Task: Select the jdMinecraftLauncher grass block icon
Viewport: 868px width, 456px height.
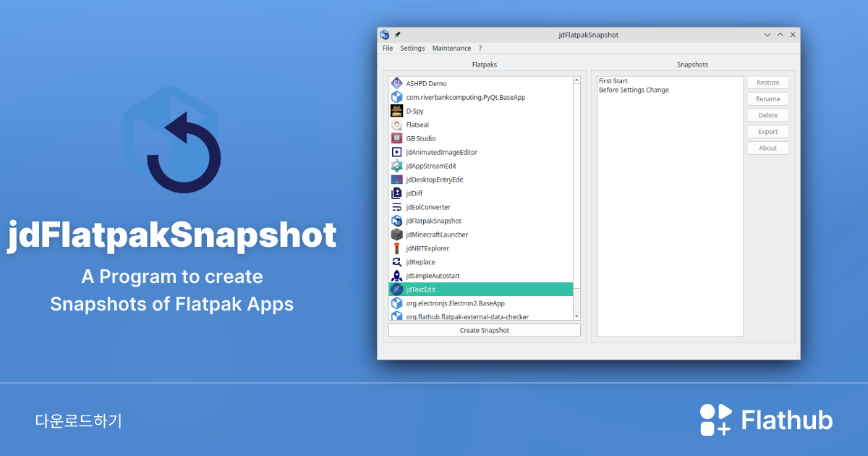Action: tap(396, 235)
